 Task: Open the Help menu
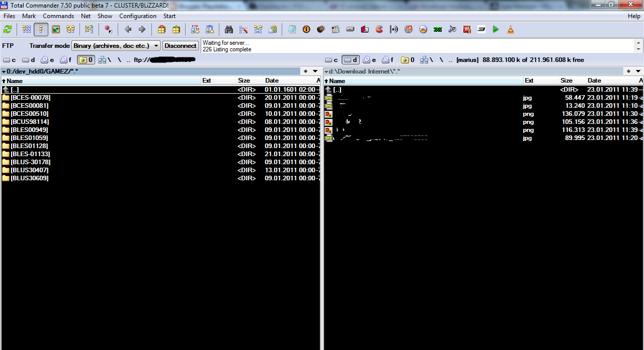634,16
